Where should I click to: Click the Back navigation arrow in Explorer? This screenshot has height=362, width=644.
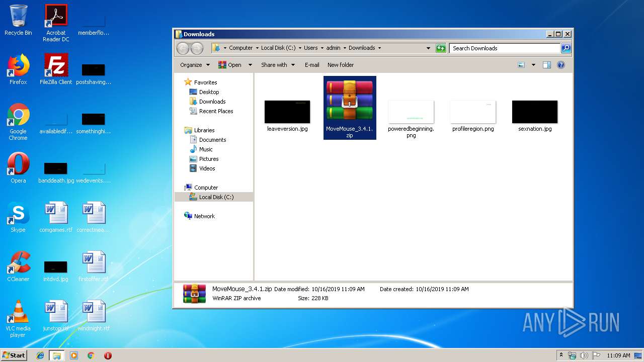(x=183, y=48)
